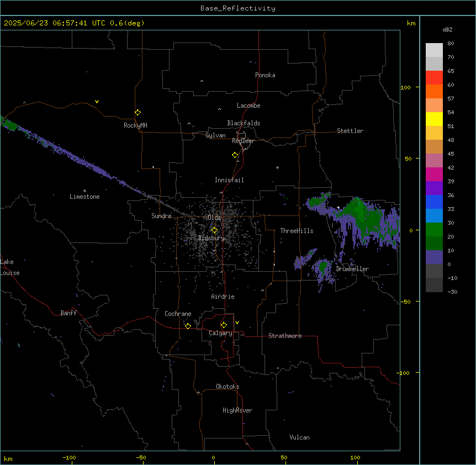Click the yellow diamond marker above Calgary label
The height and width of the screenshot is (465, 476).
coord(224,325)
